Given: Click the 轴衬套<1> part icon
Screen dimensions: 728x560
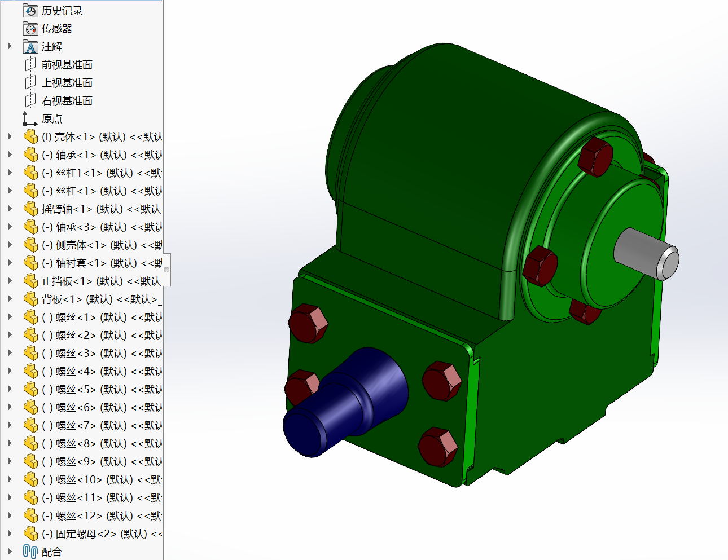Looking at the screenshot, I should click(x=30, y=263).
